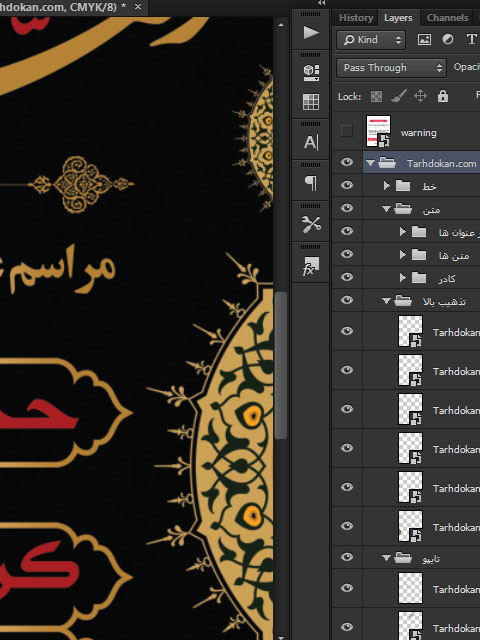Expand collapsed panels double-arrow icon

[x=322, y=3]
